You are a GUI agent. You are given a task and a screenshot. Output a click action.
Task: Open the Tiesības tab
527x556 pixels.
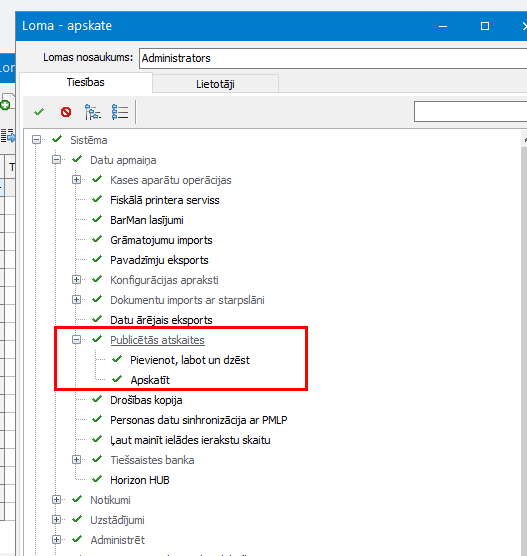point(86,82)
